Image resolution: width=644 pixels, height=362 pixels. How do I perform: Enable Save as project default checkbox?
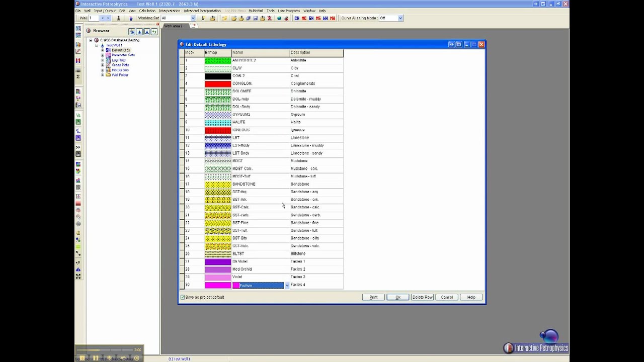(183, 297)
